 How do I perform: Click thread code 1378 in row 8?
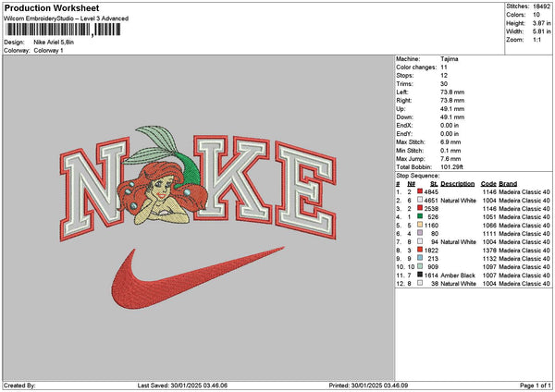[488, 251]
